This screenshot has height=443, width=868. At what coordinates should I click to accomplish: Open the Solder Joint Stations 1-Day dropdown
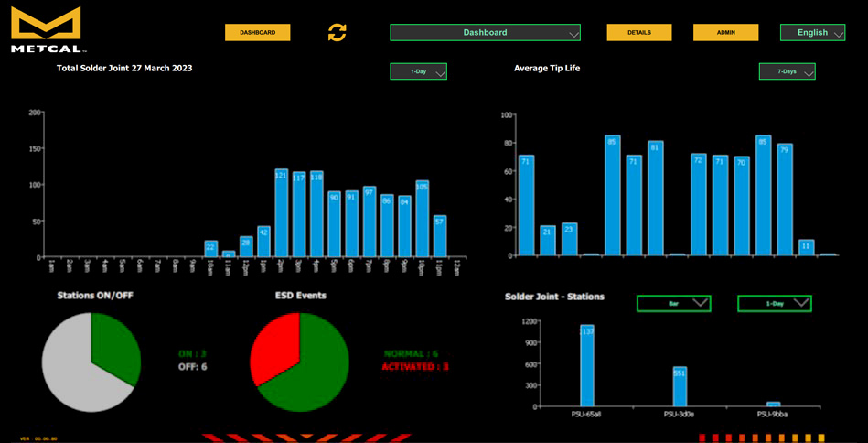(774, 303)
